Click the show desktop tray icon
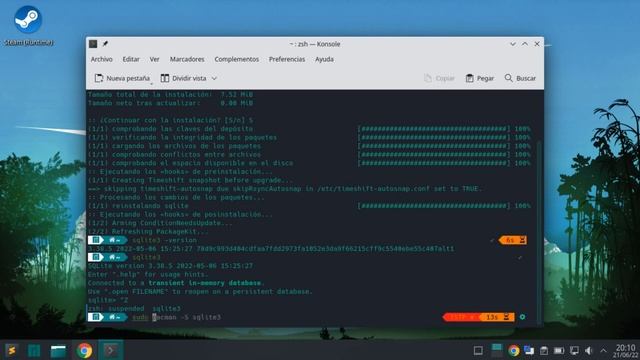Viewport: 640px width, 360px height. 478,350
